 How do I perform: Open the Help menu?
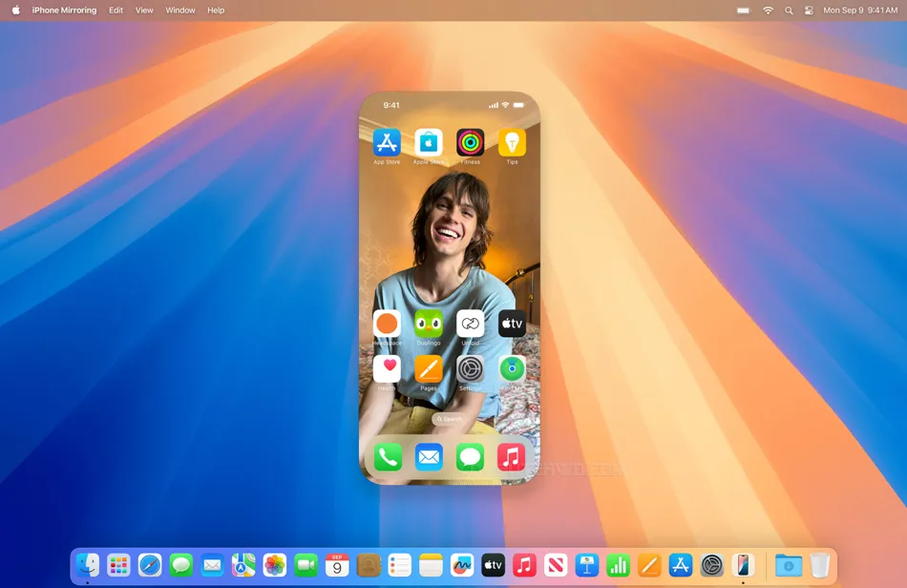216,10
